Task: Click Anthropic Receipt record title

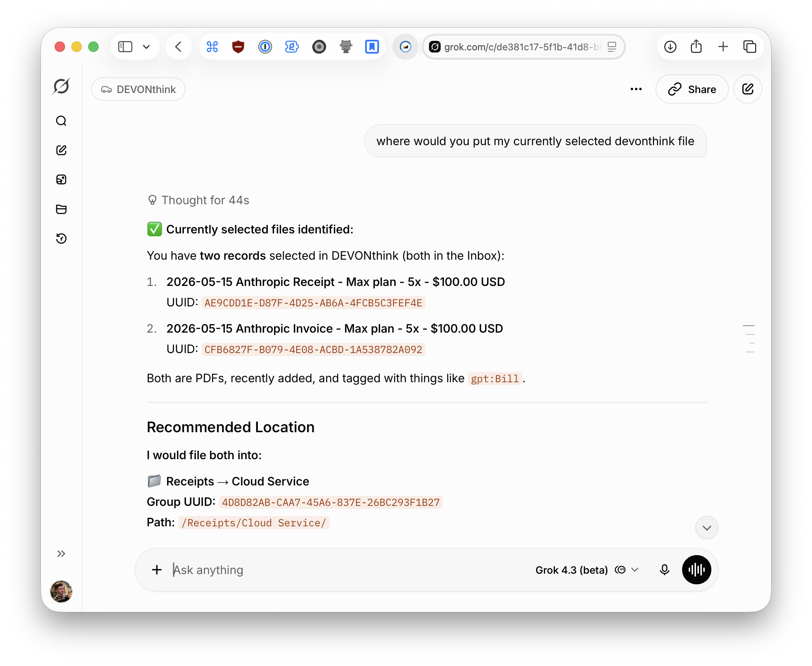Action: (x=336, y=282)
